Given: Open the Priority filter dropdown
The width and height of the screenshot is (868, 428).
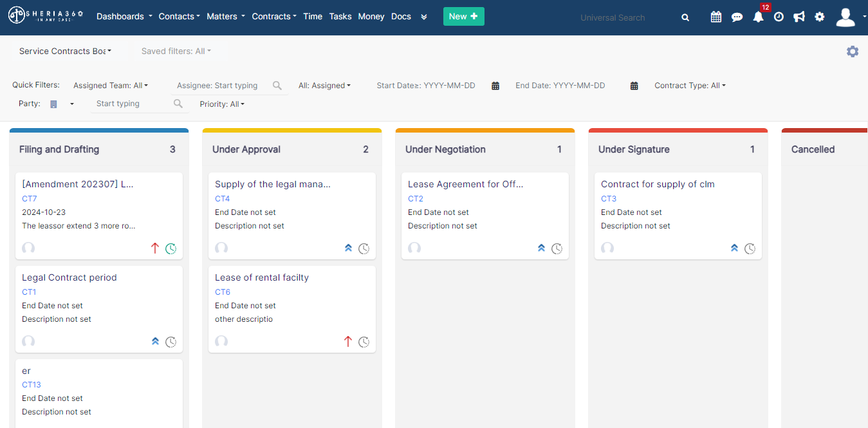Looking at the screenshot, I should point(222,104).
